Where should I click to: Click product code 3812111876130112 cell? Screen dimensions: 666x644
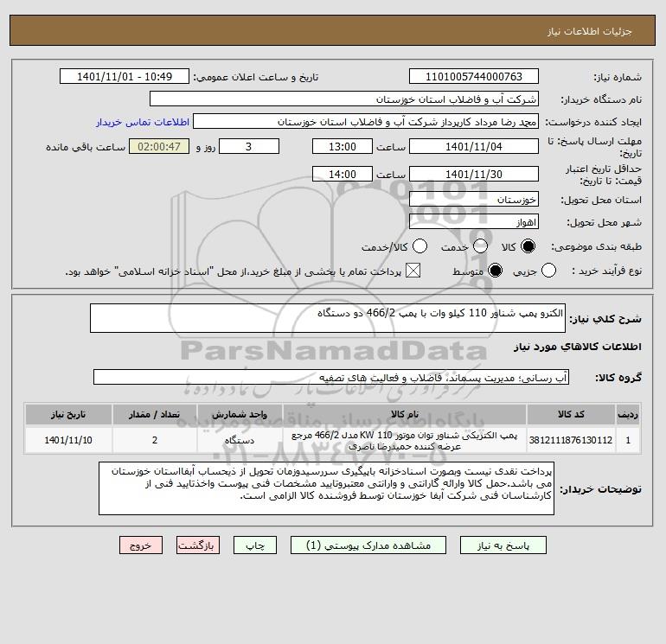[571, 440]
